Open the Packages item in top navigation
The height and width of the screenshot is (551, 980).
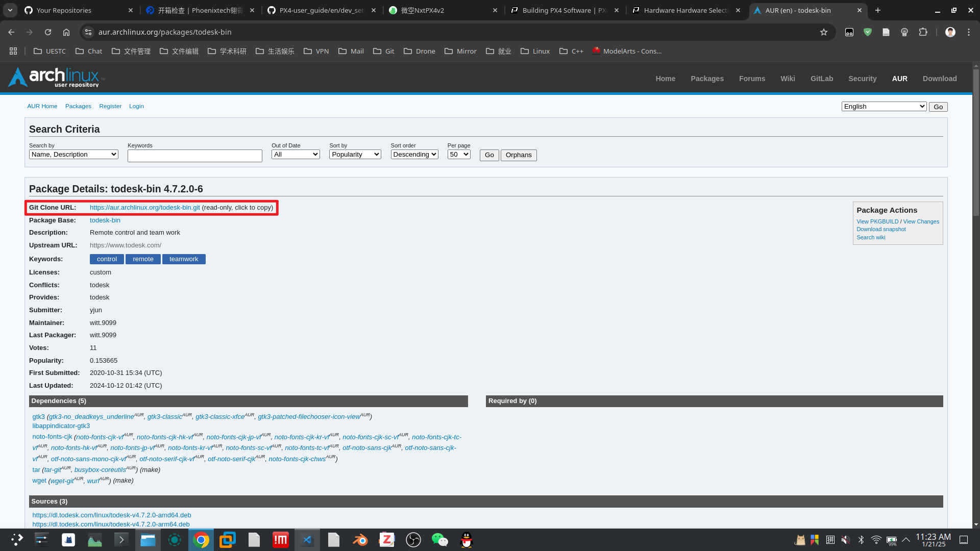tap(707, 79)
